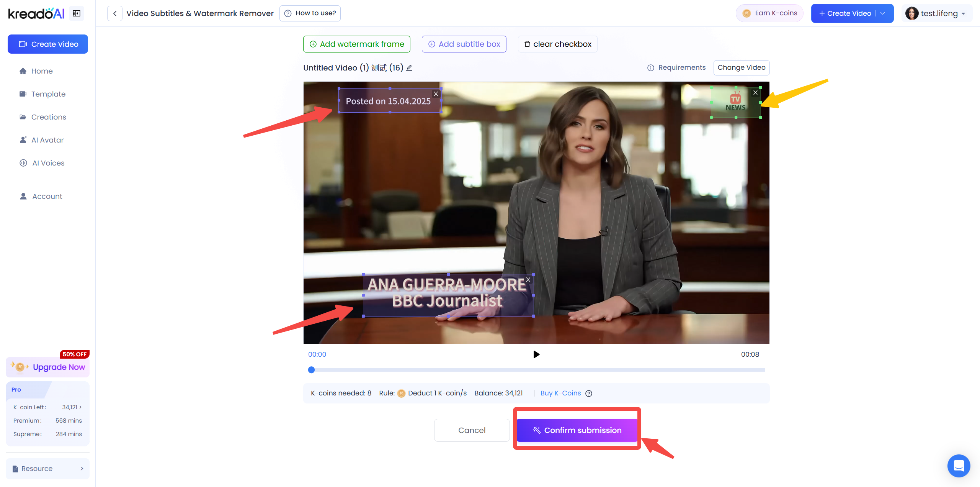This screenshot has width=980, height=487.
Task: Remove the ANA GUERRA-MOORE subtitle box
Action: [x=528, y=280]
